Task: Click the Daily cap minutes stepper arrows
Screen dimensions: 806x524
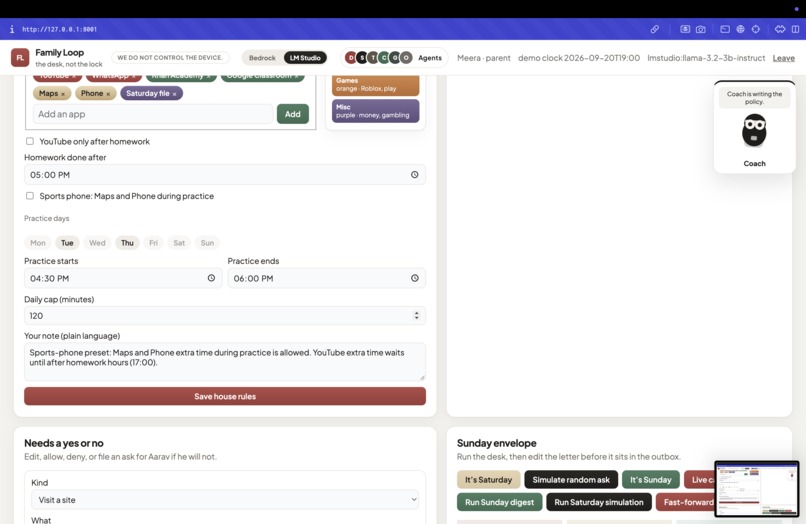Action: (x=416, y=316)
